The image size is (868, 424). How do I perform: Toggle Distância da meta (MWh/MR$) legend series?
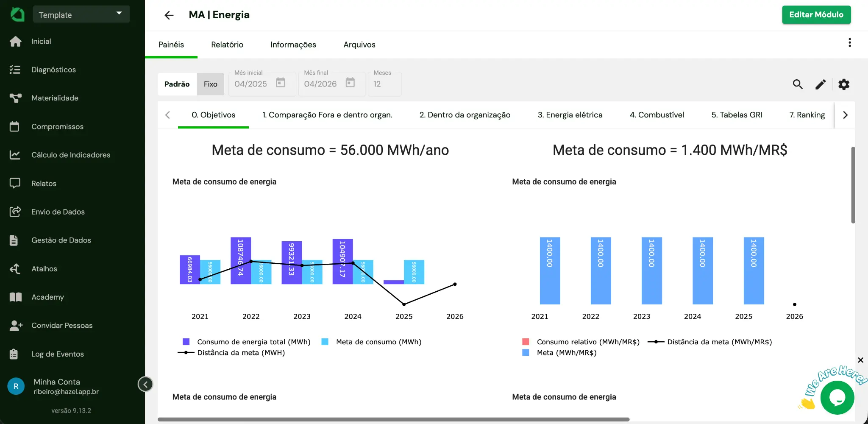coord(710,342)
